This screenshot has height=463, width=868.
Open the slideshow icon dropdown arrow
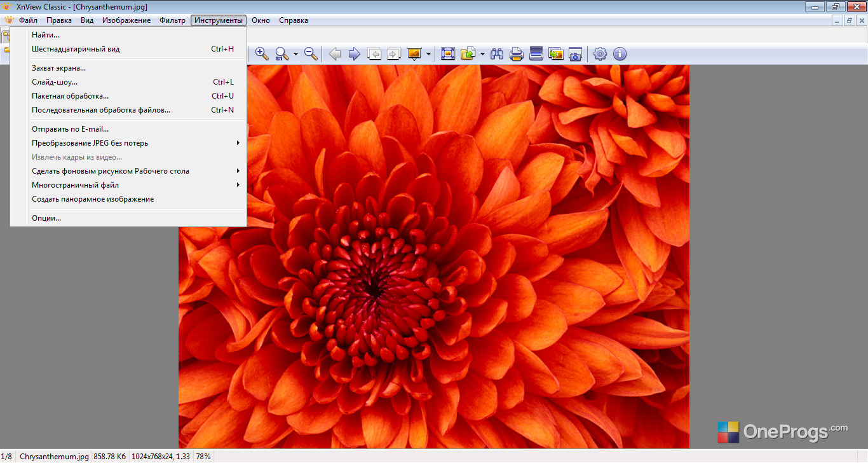[x=428, y=54]
